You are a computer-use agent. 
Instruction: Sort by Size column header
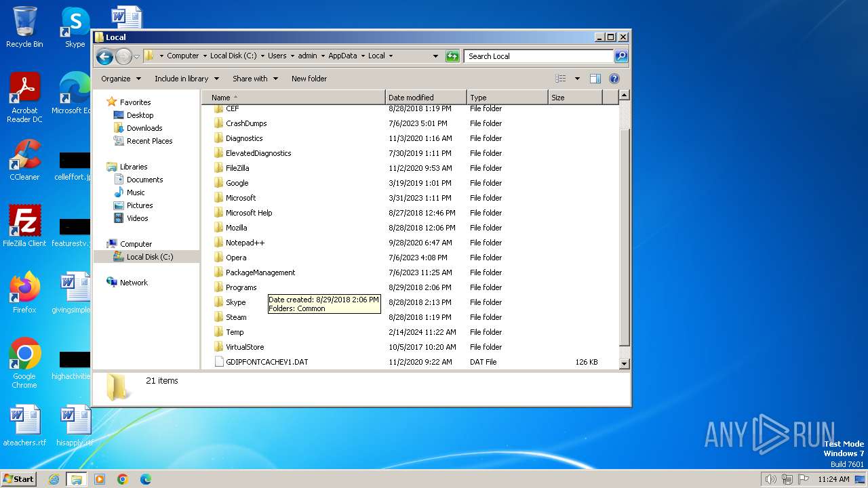tap(575, 98)
